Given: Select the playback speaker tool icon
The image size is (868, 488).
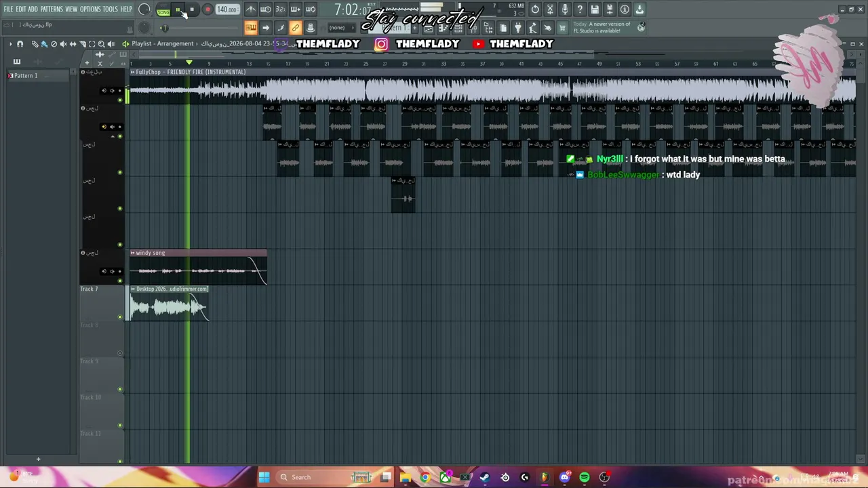Looking at the screenshot, I should click(x=111, y=44).
